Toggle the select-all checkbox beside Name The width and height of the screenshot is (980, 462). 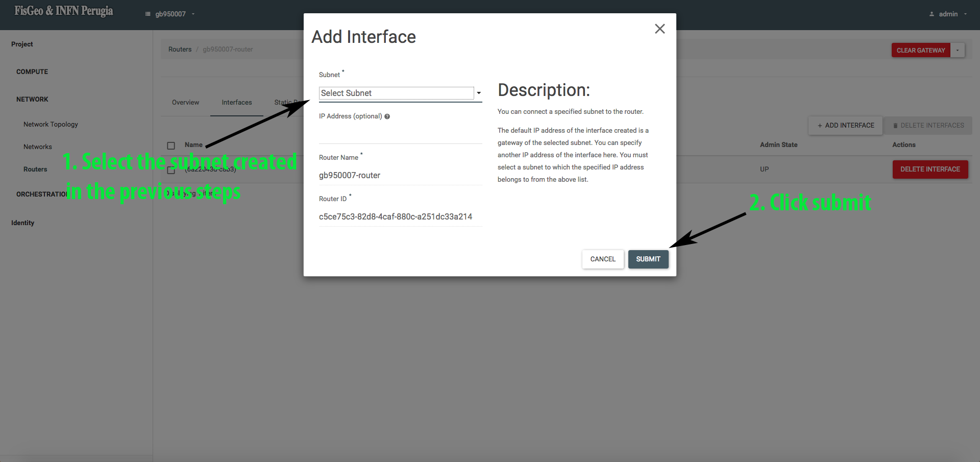(171, 145)
